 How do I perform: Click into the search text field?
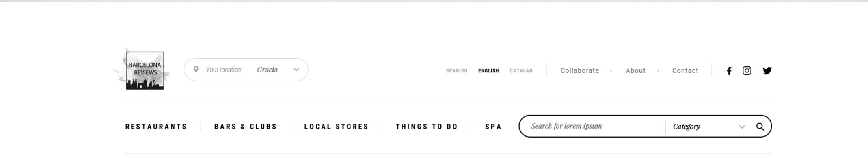593,126
